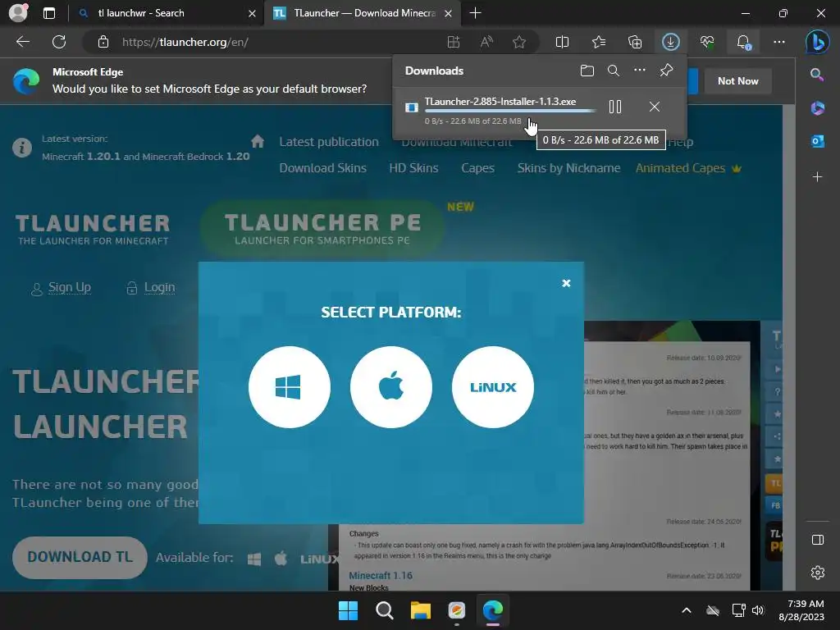
Task: Open sidebar search icon
Action: click(x=817, y=75)
